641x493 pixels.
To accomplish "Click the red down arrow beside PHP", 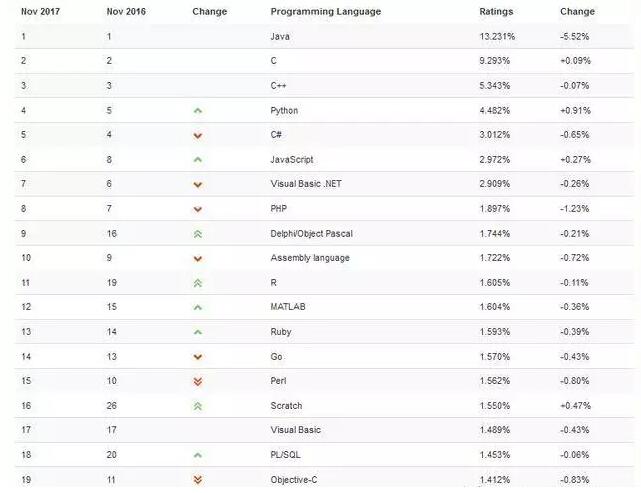I will pos(198,209).
